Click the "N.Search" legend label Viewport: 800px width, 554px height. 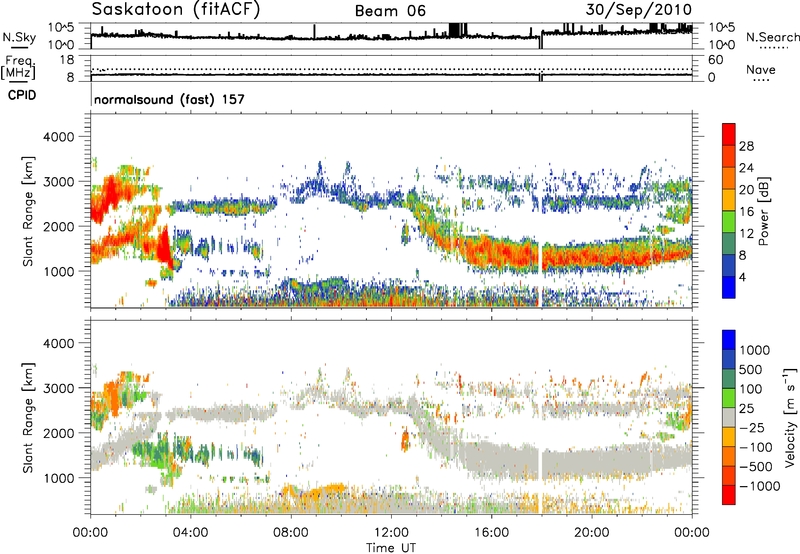click(772, 37)
